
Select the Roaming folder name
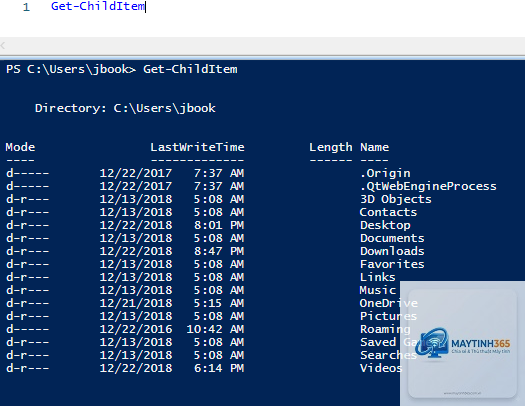(385, 329)
